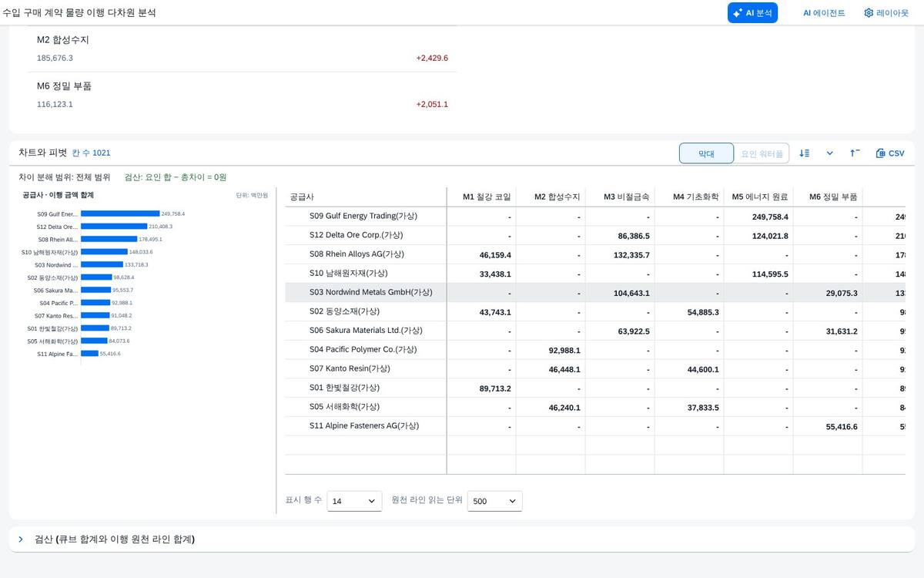Click the M5 에너지 원료 column header
The width and height of the screenshot is (924, 578).
click(760, 197)
